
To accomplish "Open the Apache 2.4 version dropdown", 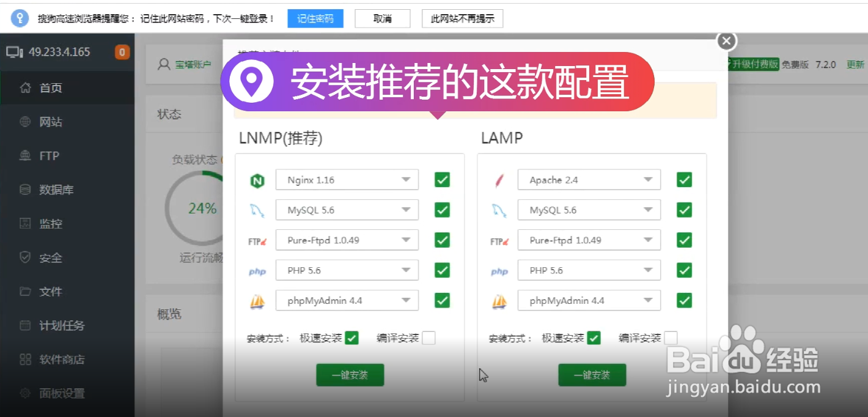I will 589,180.
